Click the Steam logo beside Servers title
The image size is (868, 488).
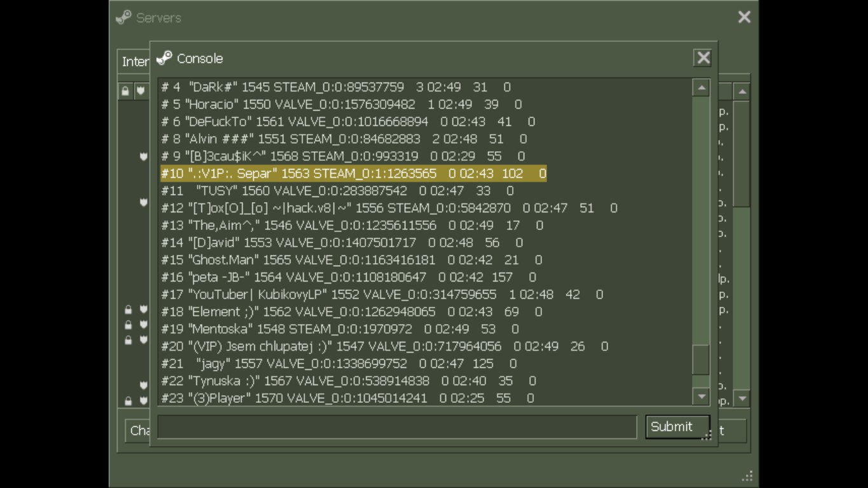[x=124, y=18]
